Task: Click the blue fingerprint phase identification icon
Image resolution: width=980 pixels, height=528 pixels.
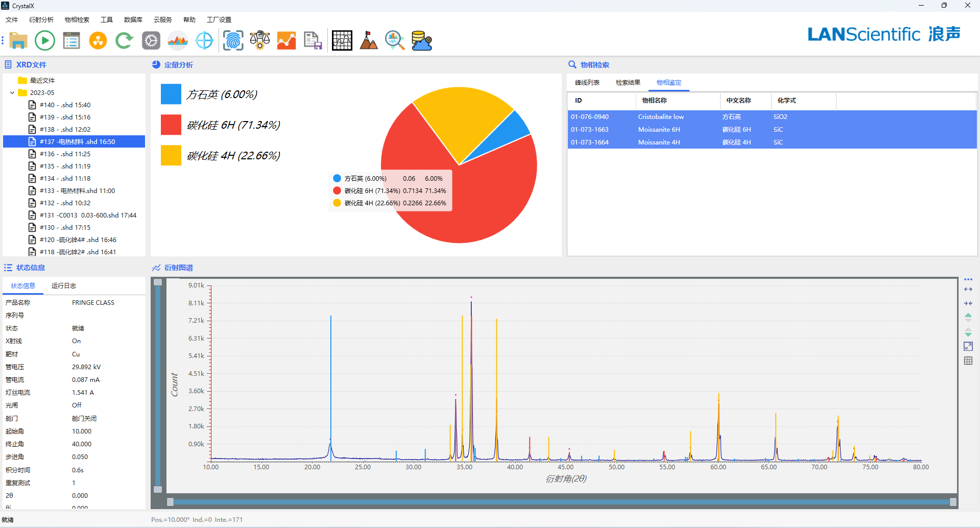Action: point(233,40)
